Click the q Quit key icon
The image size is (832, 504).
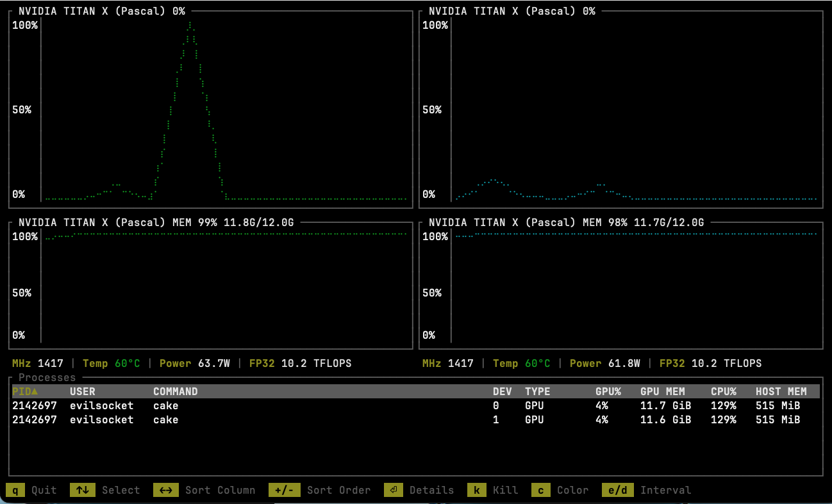[x=13, y=490]
